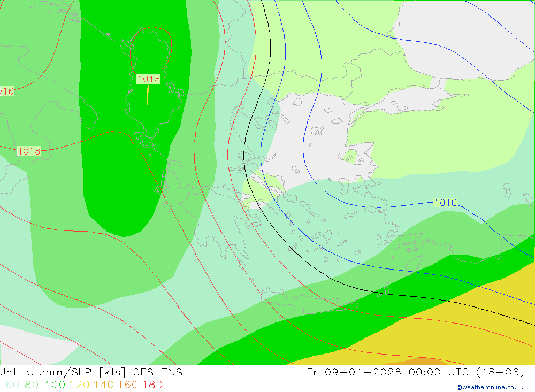Click the 1018 label at the left edge

pyautogui.click(x=29, y=151)
